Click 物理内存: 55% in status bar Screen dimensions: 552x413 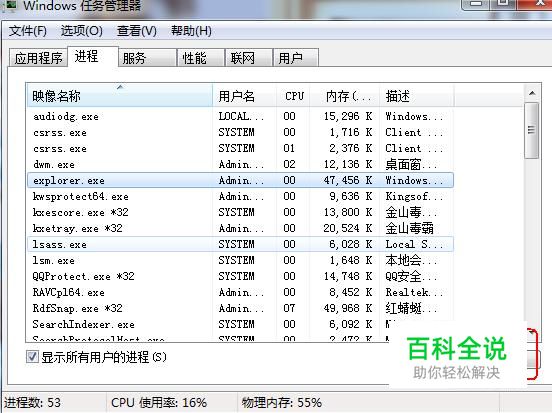(x=282, y=402)
